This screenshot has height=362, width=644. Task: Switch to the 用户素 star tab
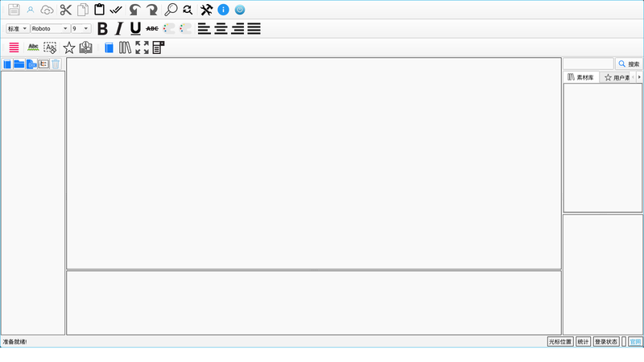[x=618, y=77]
